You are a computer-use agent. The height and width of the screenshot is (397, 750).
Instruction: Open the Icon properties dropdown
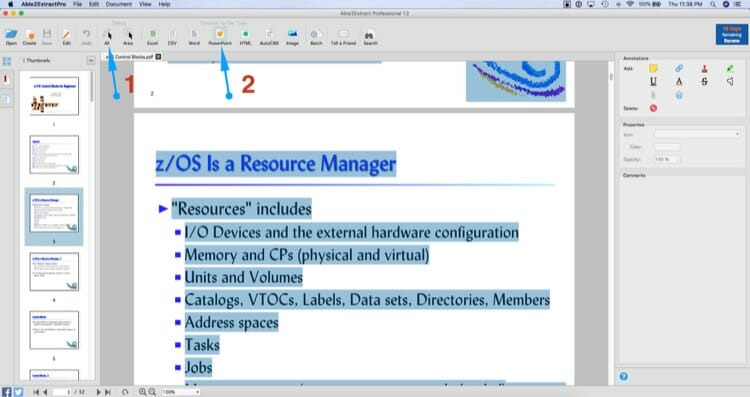click(697, 134)
